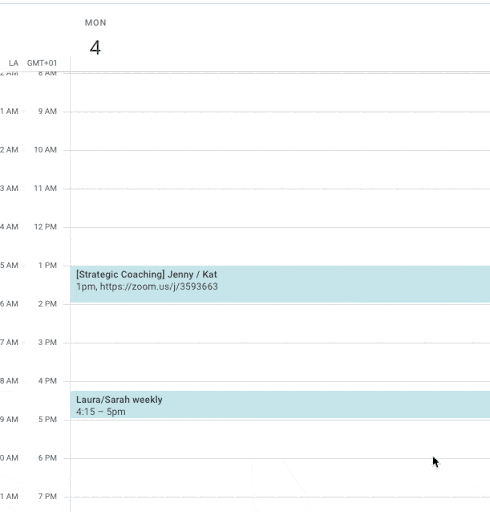Create an event in the 3 PM slot
This screenshot has height=512, width=490.
point(280,362)
